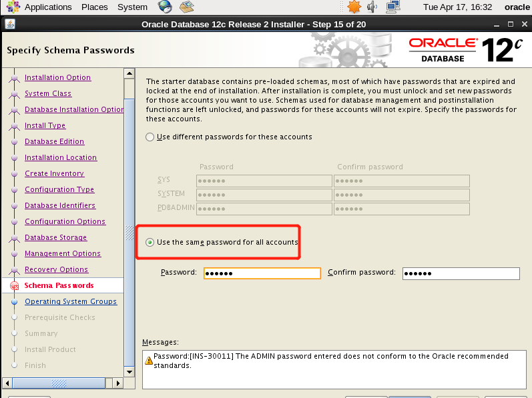
Task: Go to the Installation Location step
Action: click(61, 157)
